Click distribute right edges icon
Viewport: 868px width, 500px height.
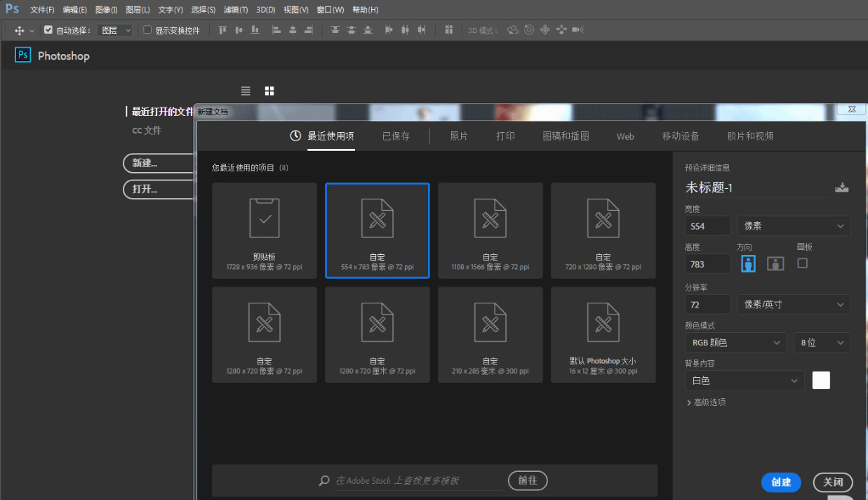[422, 30]
